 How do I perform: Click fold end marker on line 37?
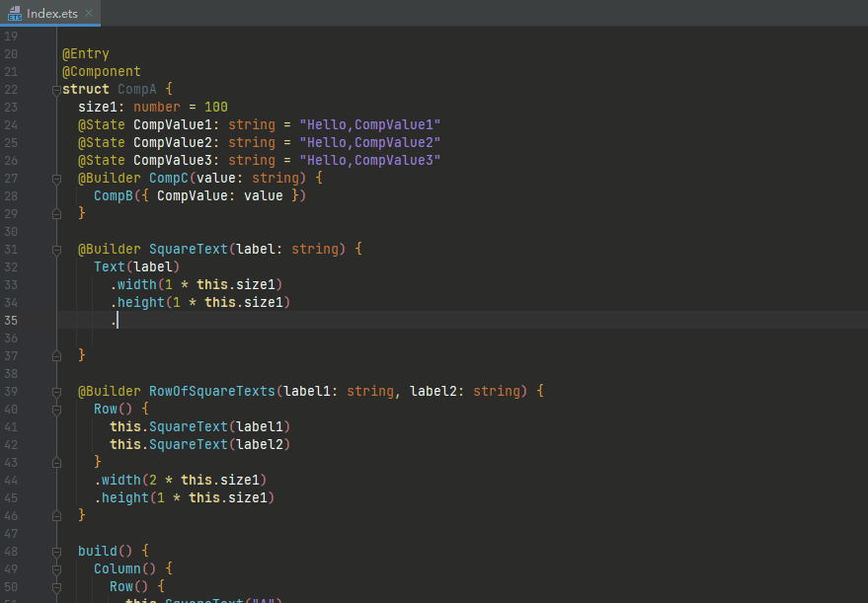tap(56, 355)
